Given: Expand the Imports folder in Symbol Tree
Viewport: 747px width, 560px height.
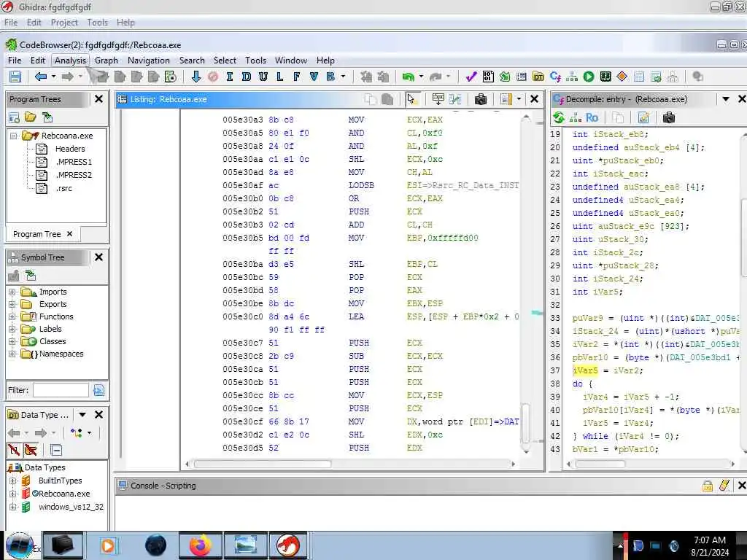Looking at the screenshot, I should coord(12,292).
